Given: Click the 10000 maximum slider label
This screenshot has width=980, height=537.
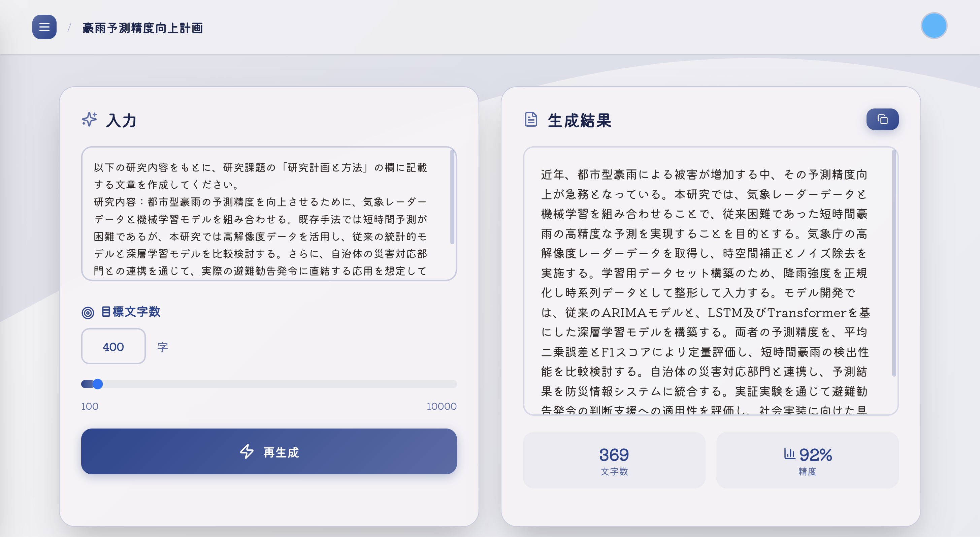Looking at the screenshot, I should (x=441, y=406).
